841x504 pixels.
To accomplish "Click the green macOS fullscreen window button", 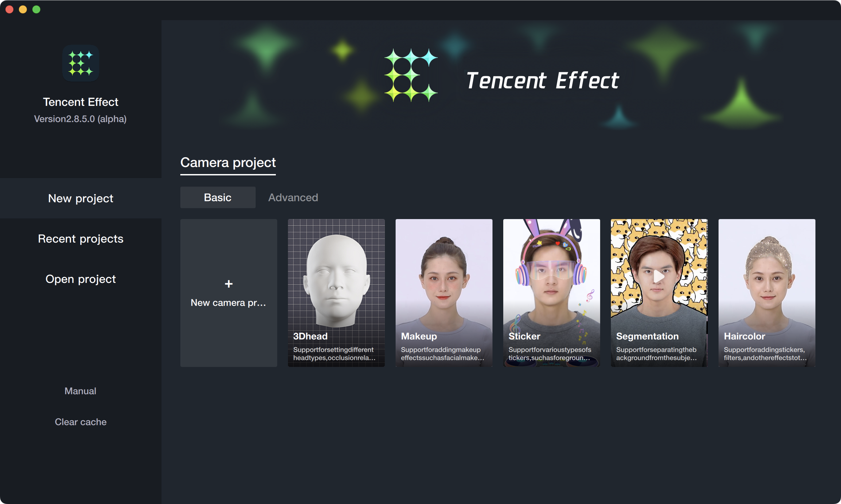I will [36, 9].
